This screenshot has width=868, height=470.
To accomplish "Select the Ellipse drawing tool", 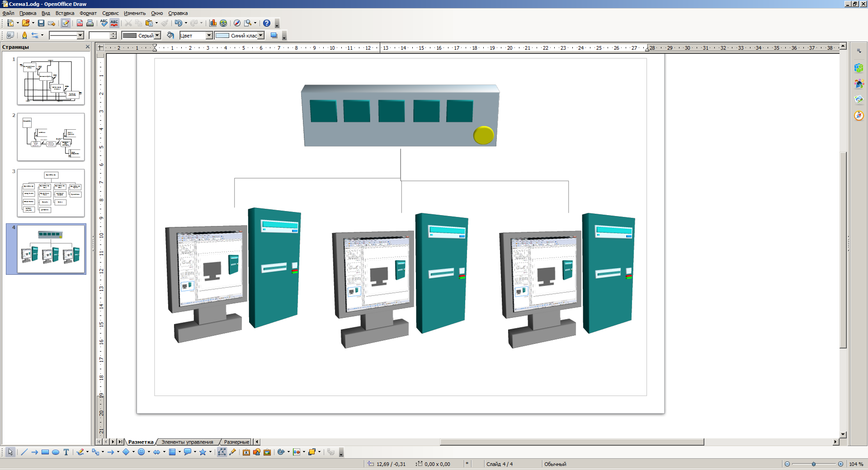I will tap(56, 452).
